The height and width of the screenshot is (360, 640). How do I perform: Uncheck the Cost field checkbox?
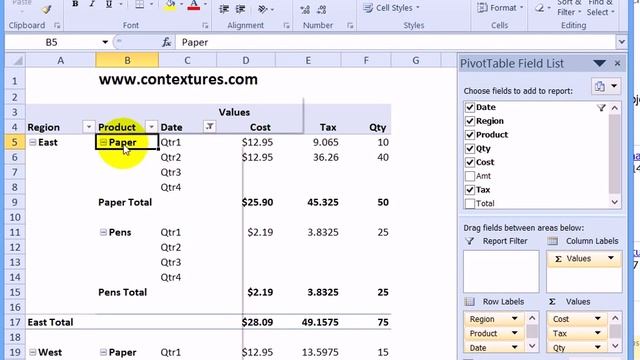pos(470,162)
